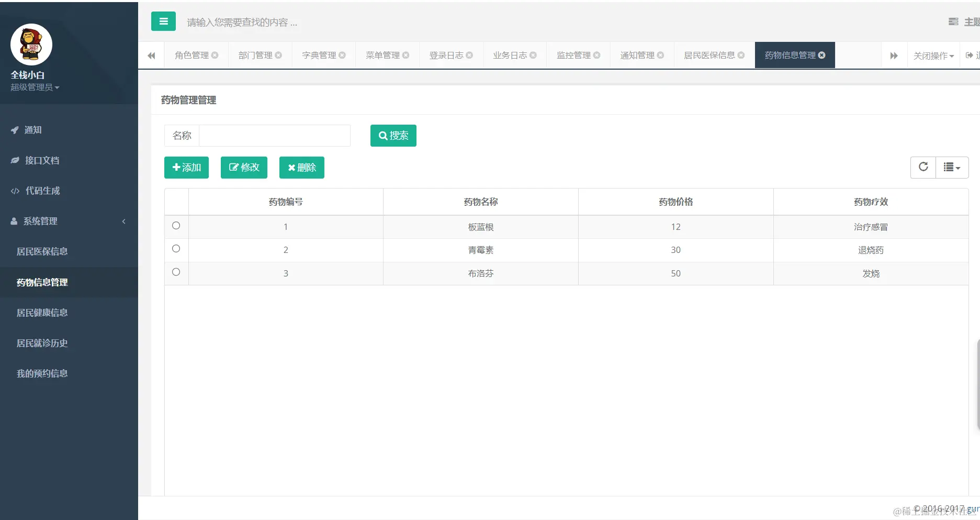Screen dimensions: 980x520
Task: Open 居民健康信息 in the sidebar
Action: pos(69,313)
